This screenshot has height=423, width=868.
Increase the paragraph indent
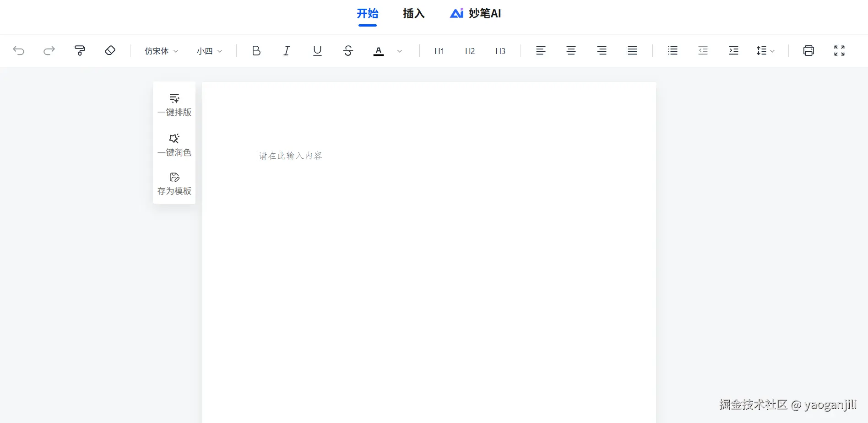point(734,50)
